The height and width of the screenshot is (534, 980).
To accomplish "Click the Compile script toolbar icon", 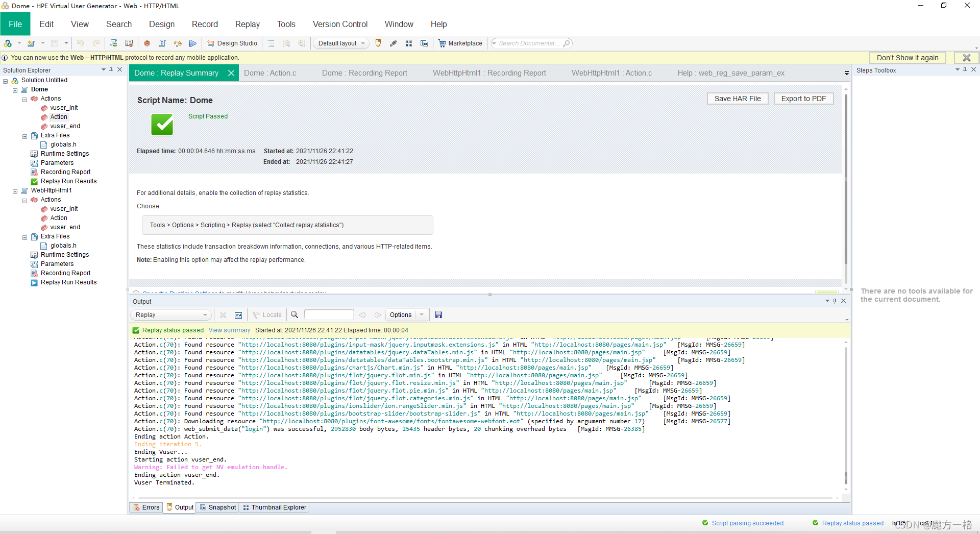I will point(162,43).
